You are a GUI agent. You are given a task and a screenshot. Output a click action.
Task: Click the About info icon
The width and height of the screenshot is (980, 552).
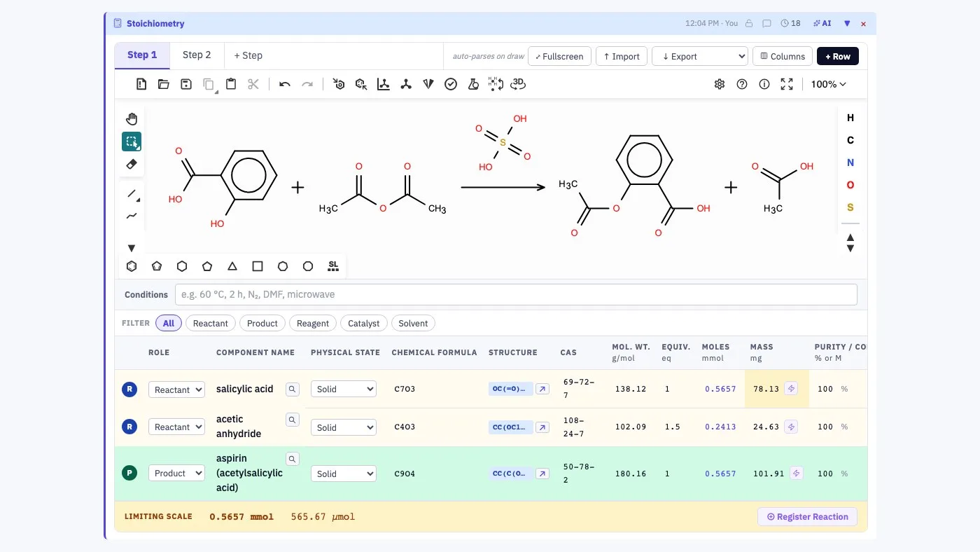pos(764,84)
